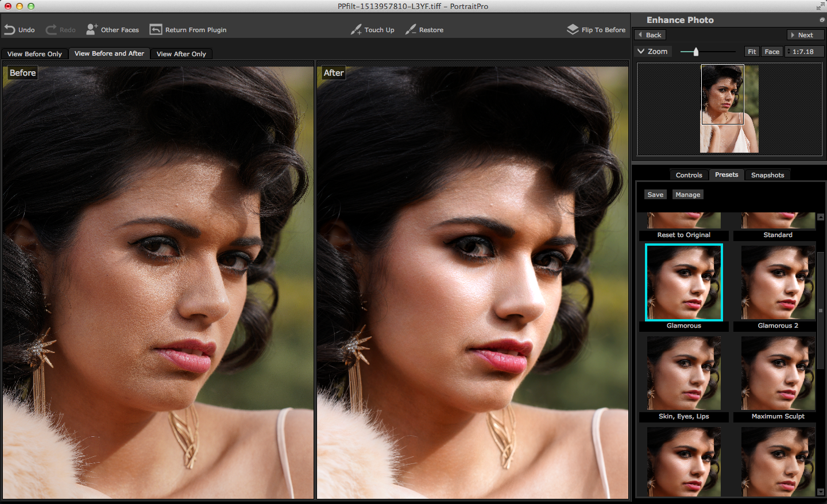This screenshot has height=504, width=827.
Task: Select the Restore brush tool
Action: 424,30
